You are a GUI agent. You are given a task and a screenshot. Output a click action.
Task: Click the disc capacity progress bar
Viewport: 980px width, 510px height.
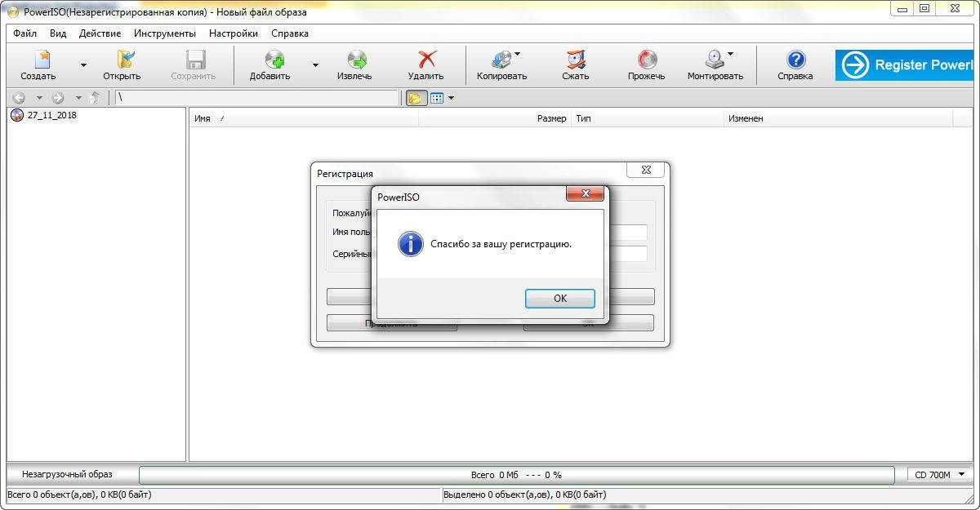pyautogui.click(x=516, y=474)
